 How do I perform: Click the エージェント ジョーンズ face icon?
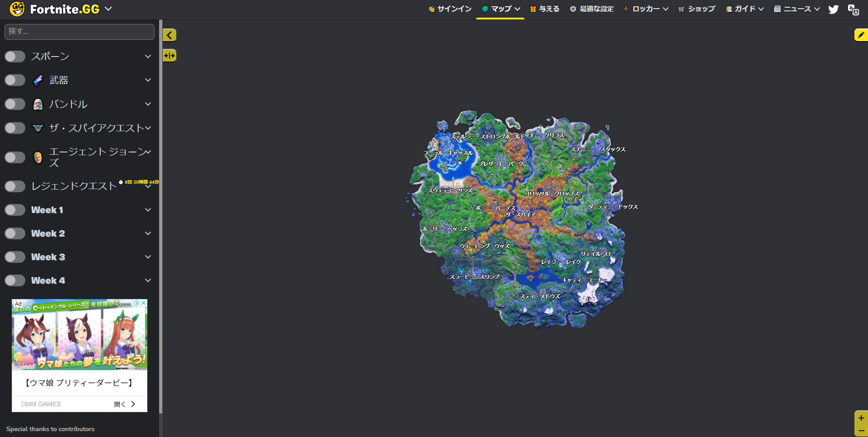pos(38,157)
